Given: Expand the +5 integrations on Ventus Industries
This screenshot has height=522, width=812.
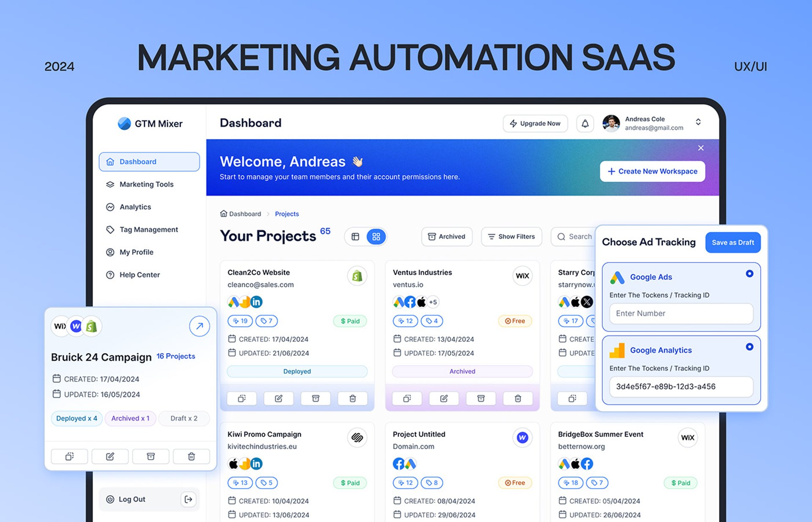Looking at the screenshot, I should point(433,302).
